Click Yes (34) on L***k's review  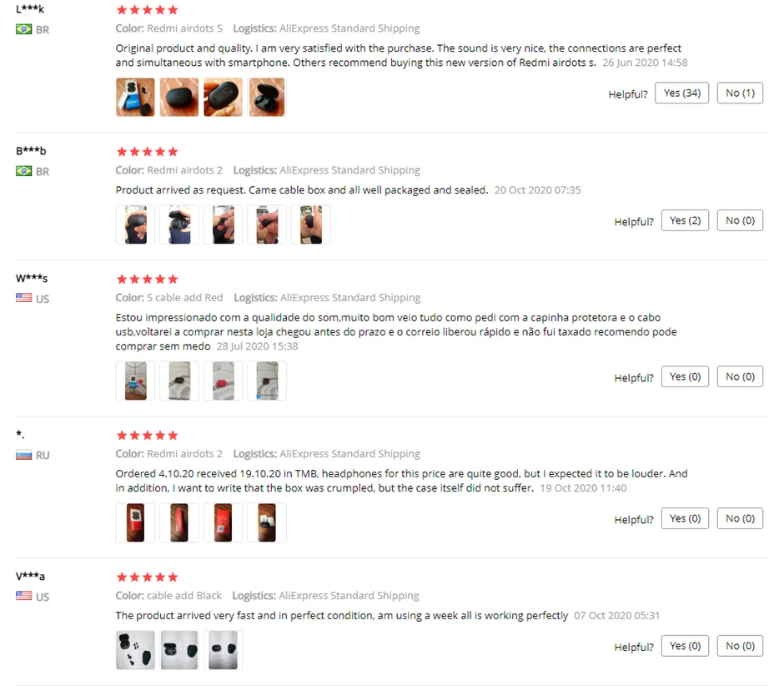(x=681, y=93)
